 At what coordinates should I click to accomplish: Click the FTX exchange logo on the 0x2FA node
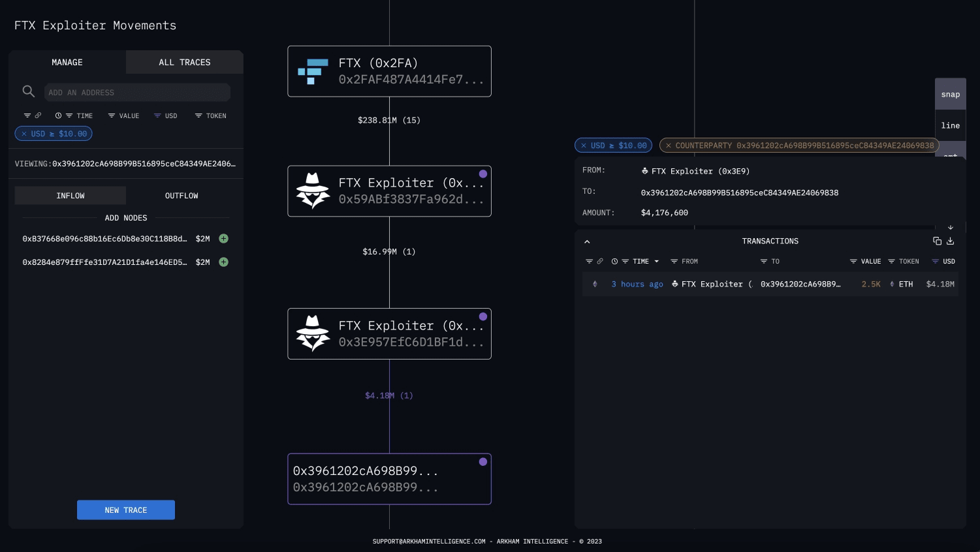pos(313,71)
